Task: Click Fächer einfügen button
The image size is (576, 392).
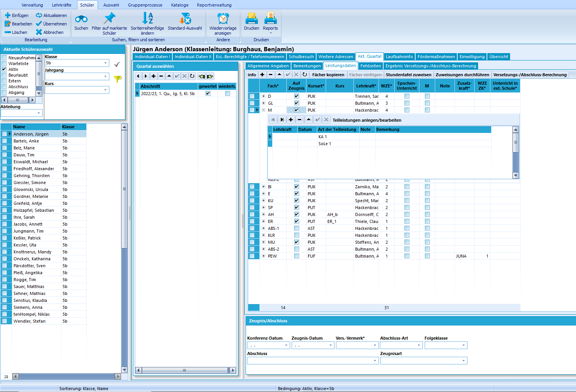Action: click(365, 75)
